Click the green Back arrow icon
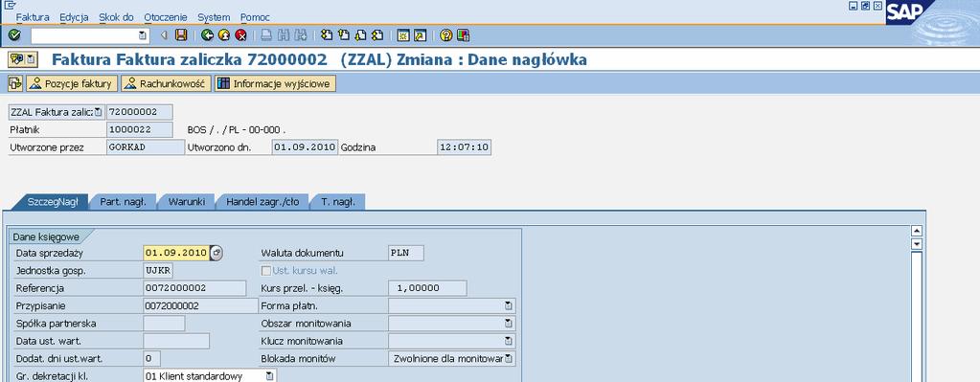The image size is (980, 382). (207, 35)
